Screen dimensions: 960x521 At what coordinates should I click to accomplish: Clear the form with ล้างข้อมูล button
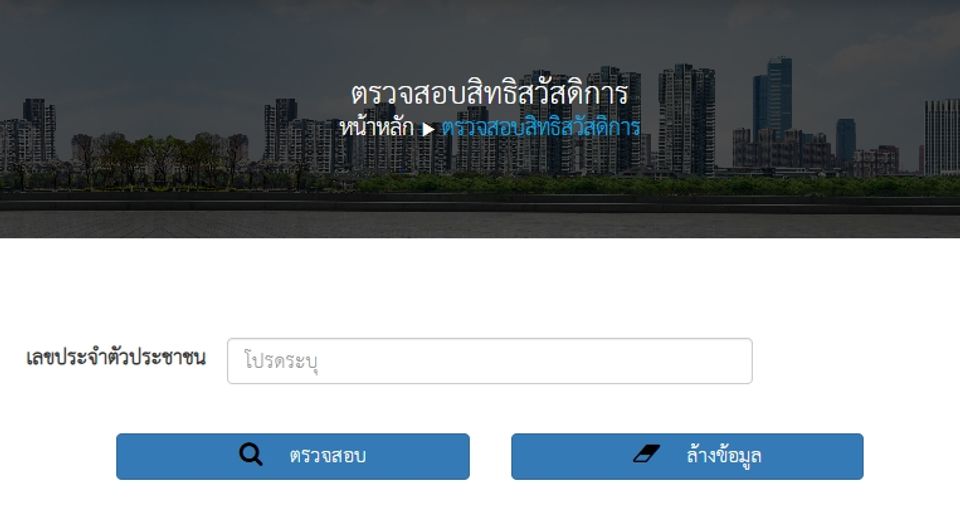click(x=687, y=457)
